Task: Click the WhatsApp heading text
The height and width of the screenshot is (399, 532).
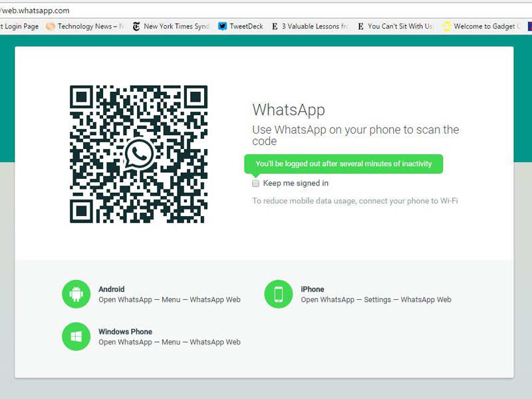Action: [289, 110]
